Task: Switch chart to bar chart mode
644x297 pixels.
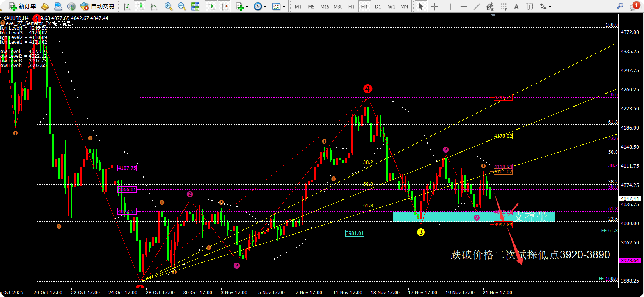Action: 127,6
